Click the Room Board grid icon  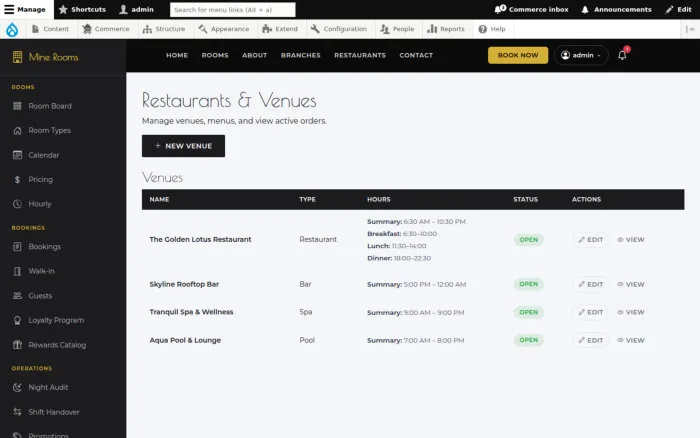(x=17, y=106)
